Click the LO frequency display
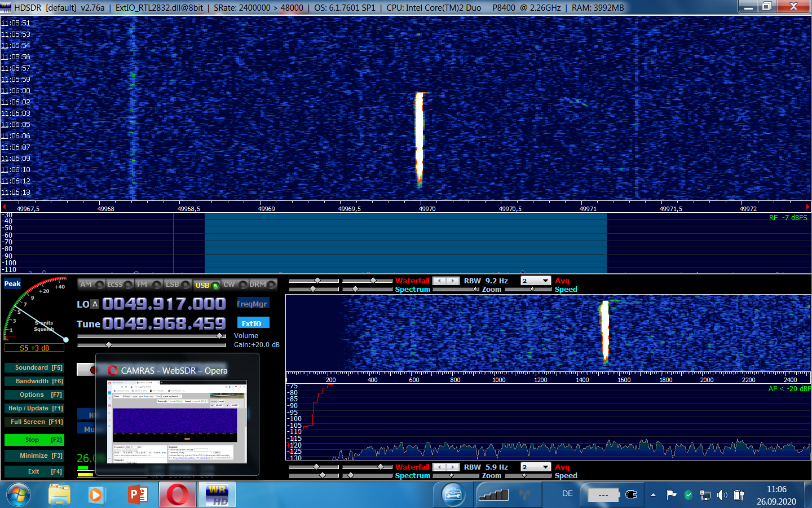Viewport: 812px width, 508px height. [x=164, y=304]
